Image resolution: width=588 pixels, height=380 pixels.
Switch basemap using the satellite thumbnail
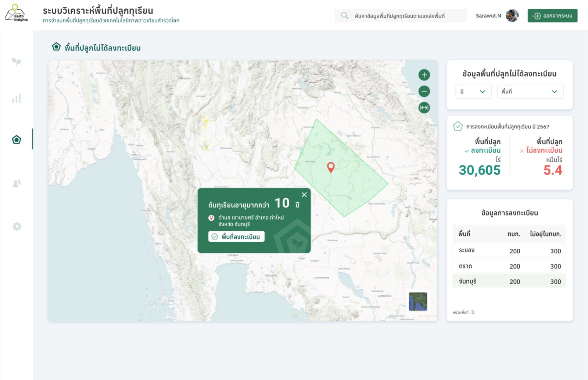(x=418, y=302)
